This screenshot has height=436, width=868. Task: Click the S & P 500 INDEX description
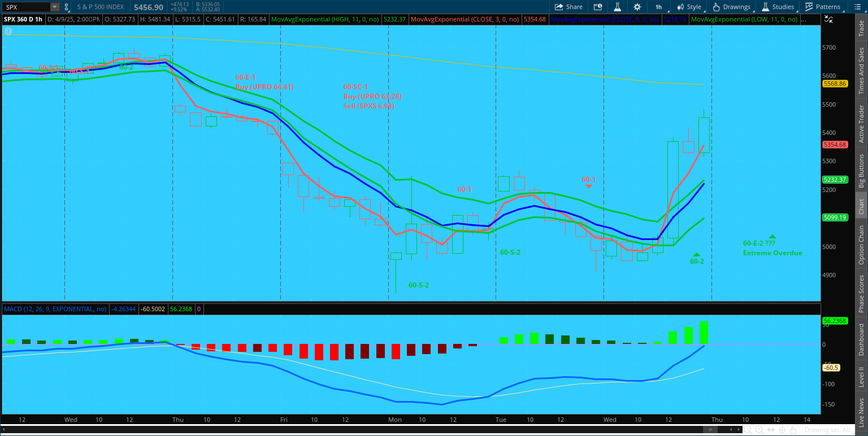click(102, 7)
